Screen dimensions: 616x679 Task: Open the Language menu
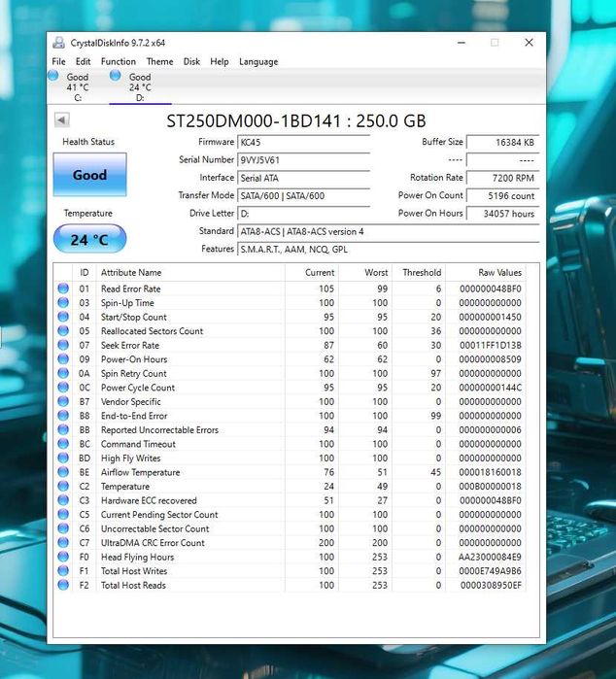click(x=258, y=62)
